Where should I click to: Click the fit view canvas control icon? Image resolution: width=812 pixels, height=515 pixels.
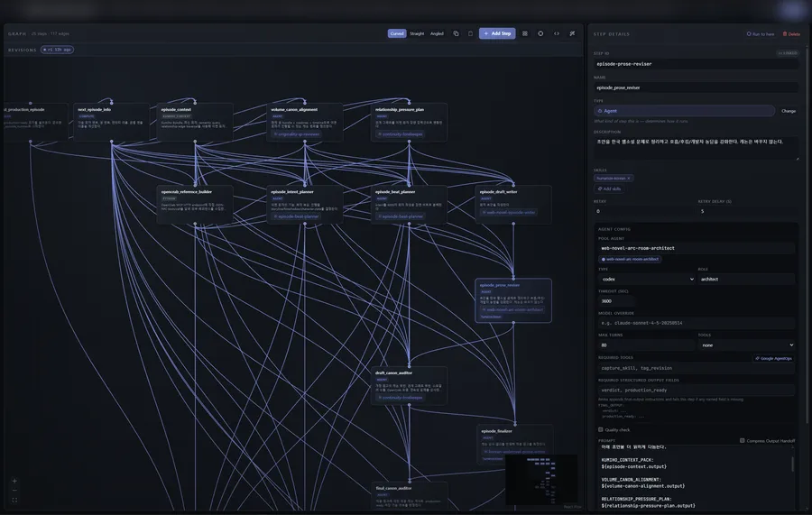[x=14, y=500]
